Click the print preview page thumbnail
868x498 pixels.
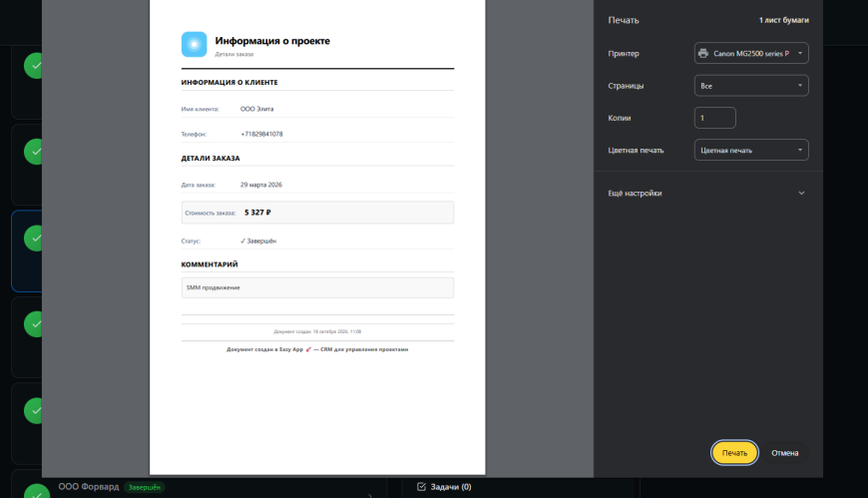pyautogui.click(x=317, y=238)
